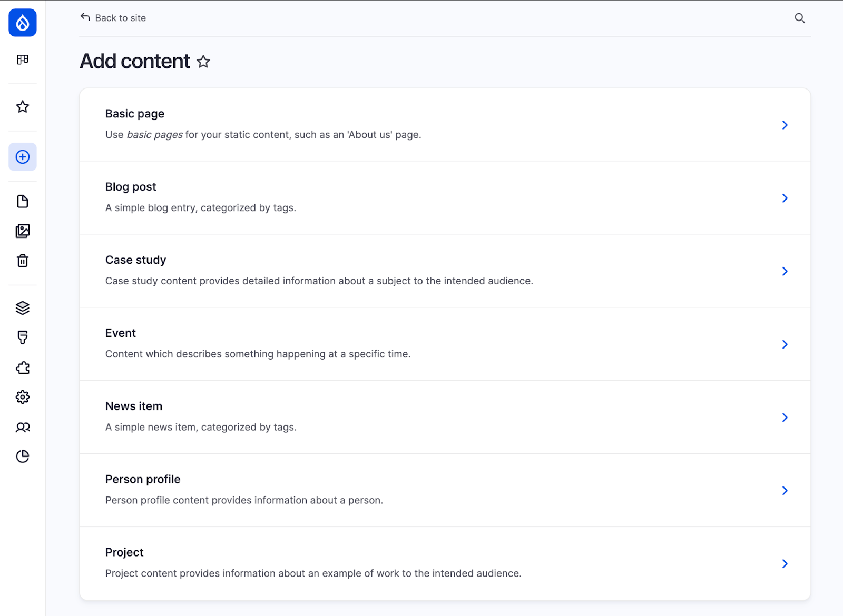The width and height of the screenshot is (843, 616).
Task: Open the star shortcuts icon in sidebar
Action: point(23,107)
